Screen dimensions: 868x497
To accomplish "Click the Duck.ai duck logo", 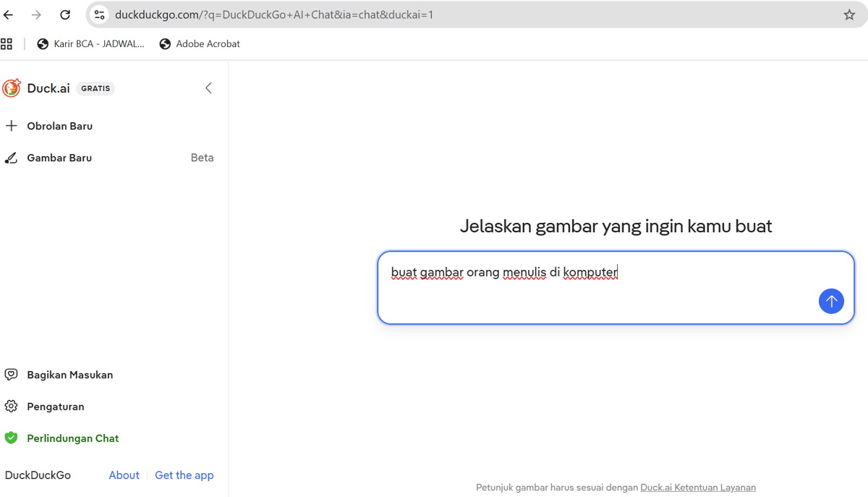I will point(11,88).
